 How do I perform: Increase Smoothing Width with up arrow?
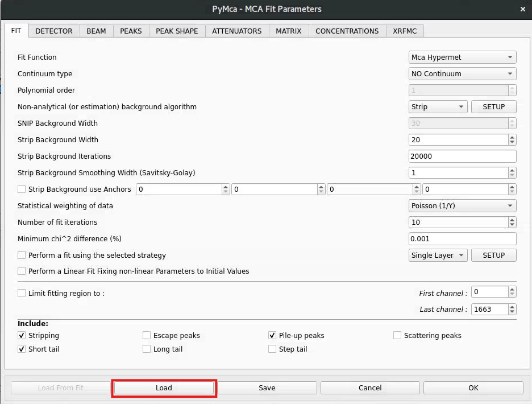[x=512, y=170]
